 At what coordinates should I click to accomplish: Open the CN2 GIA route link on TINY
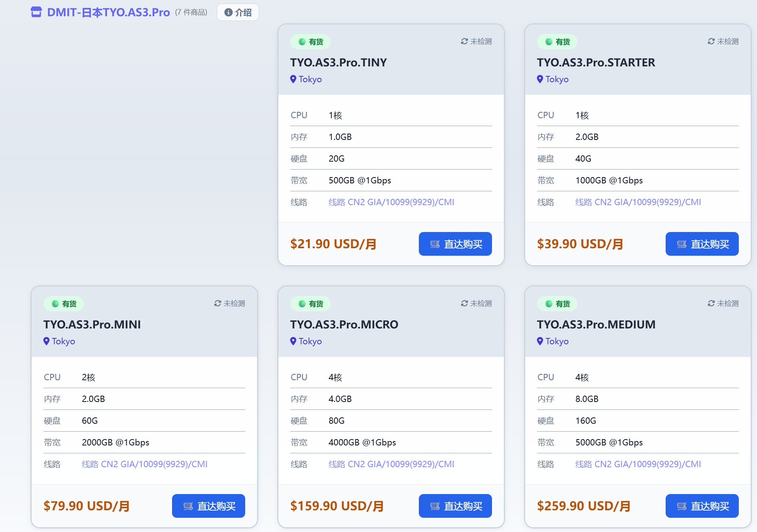391,202
